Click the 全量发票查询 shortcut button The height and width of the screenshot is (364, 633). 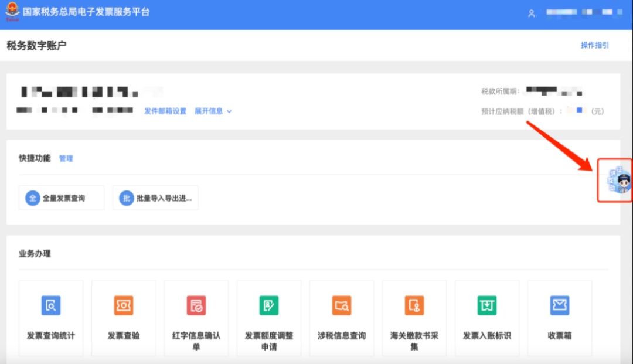coord(62,198)
